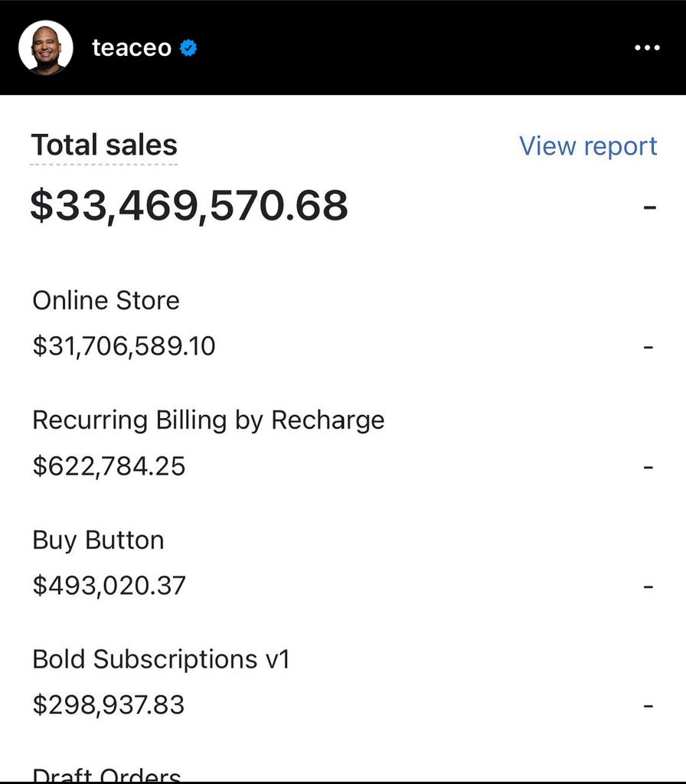Image resolution: width=686 pixels, height=784 pixels.
Task: Click the $298,937.83 Bold Subscriptions amount
Action: point(109,705)
